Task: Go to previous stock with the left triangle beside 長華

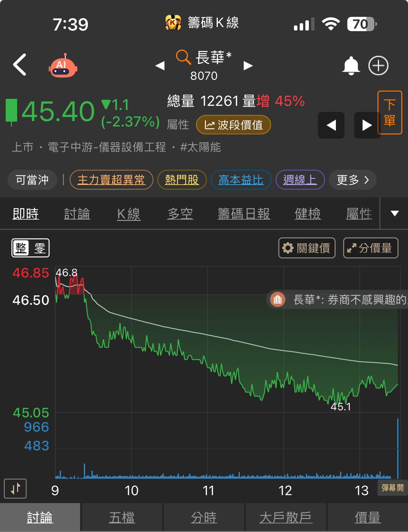Action: [x=160, y=66]
